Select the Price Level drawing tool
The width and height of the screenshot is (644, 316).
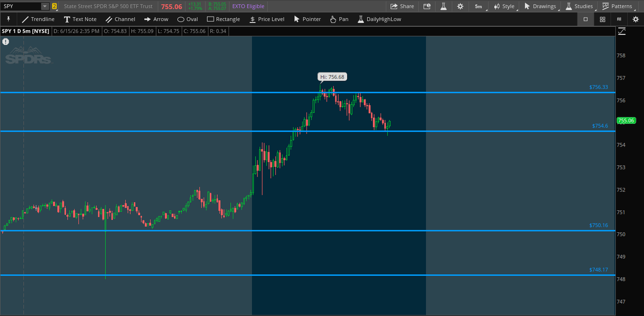(x=267, y=19)
